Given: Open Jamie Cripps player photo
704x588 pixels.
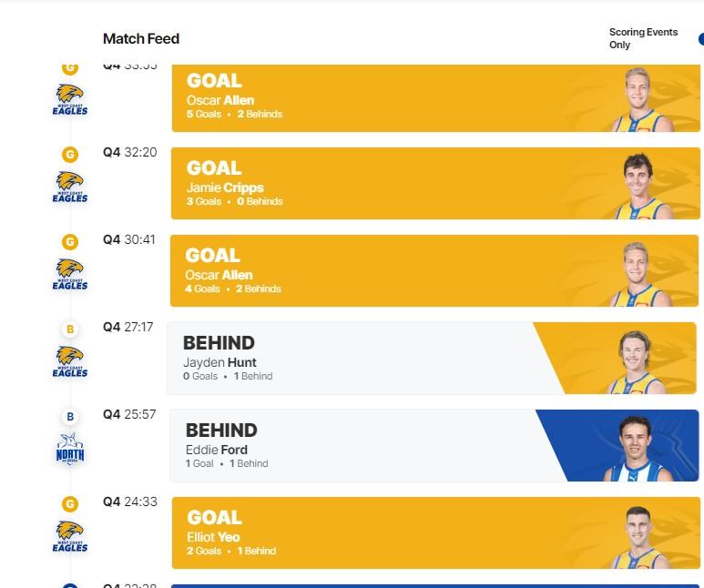Looking at the screenshot, I should [x=641, y=187].
